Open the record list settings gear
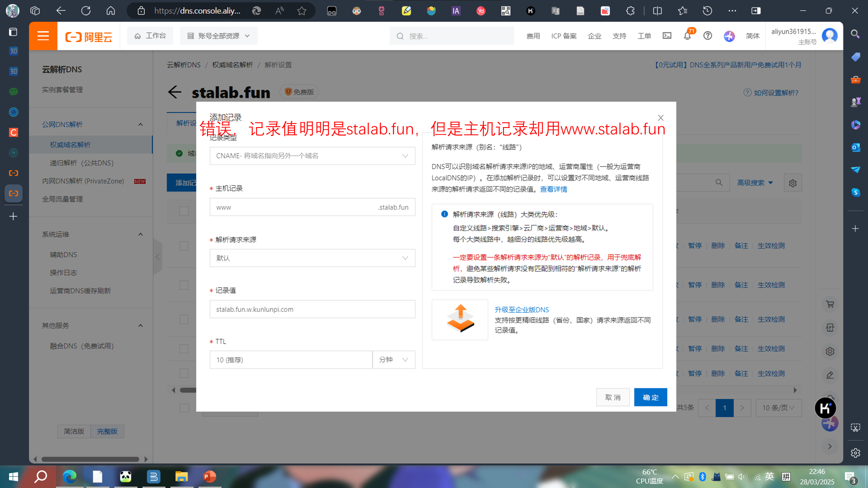Screen dimensions: 868x488 (x=792, y=183)
